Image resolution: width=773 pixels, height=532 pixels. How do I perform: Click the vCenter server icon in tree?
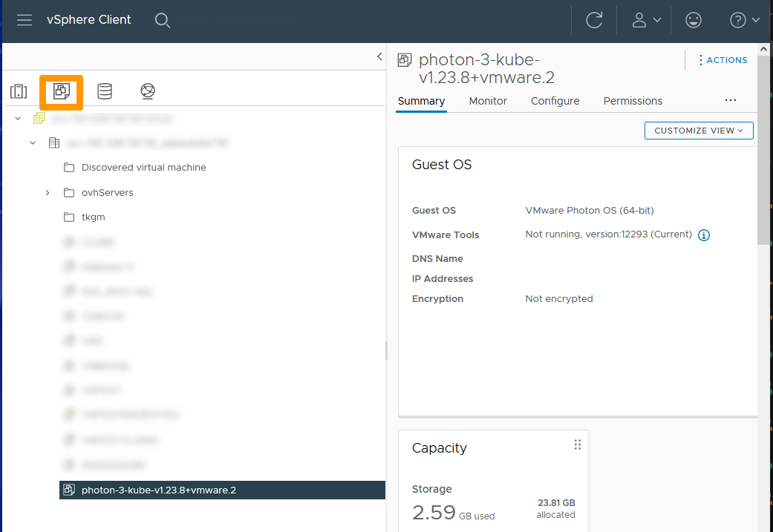point(39,118)
